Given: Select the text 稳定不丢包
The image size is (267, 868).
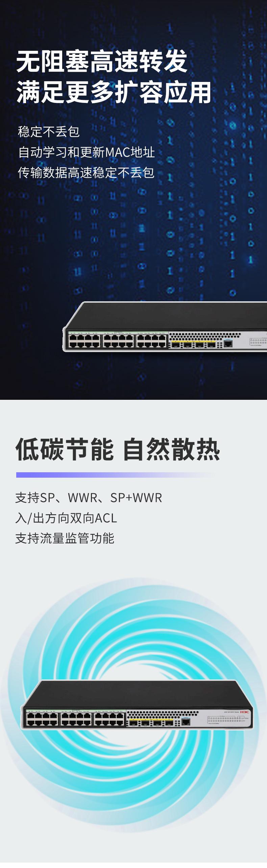Looking at the screenshot, I should point(49,132).
